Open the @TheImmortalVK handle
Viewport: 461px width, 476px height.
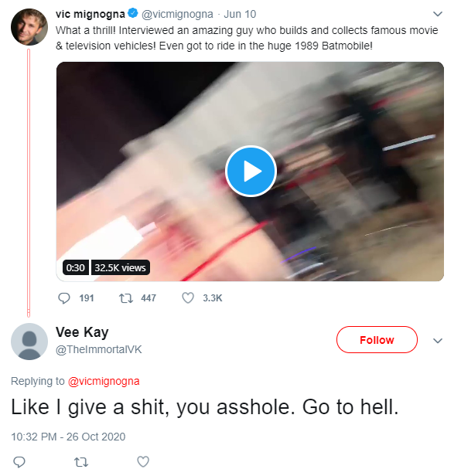pos(99,349)
